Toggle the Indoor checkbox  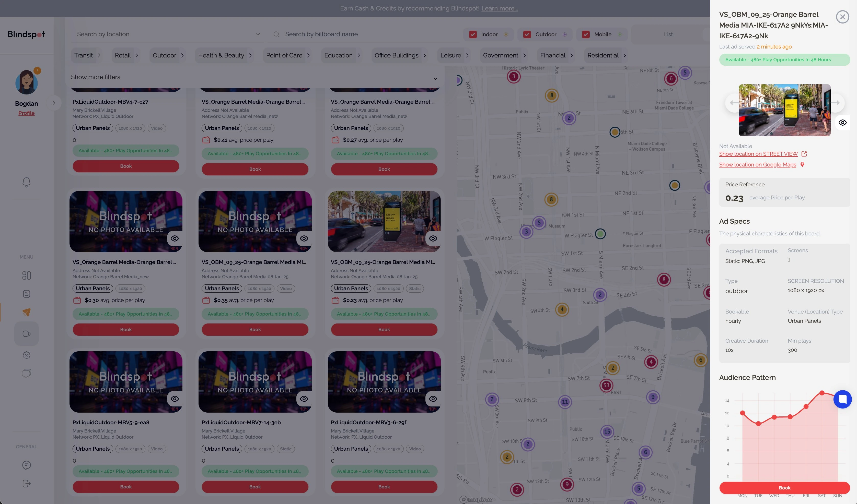tap(473, 34)
